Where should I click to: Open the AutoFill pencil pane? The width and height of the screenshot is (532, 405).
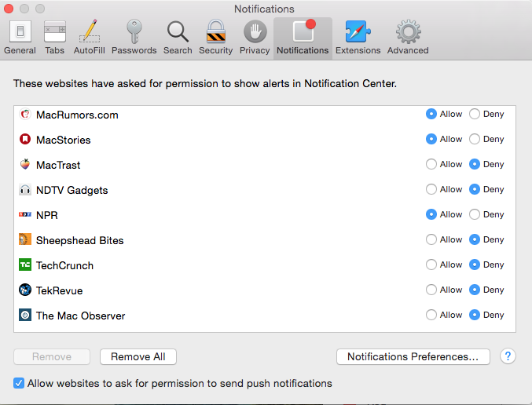pos(90,38)
